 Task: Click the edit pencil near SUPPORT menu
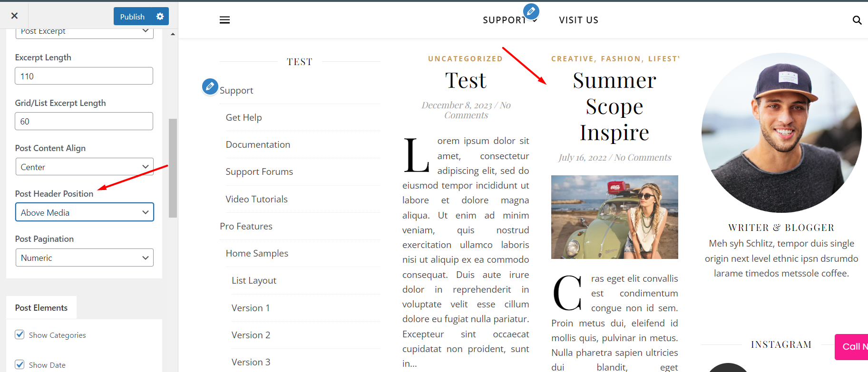[531, 11]
